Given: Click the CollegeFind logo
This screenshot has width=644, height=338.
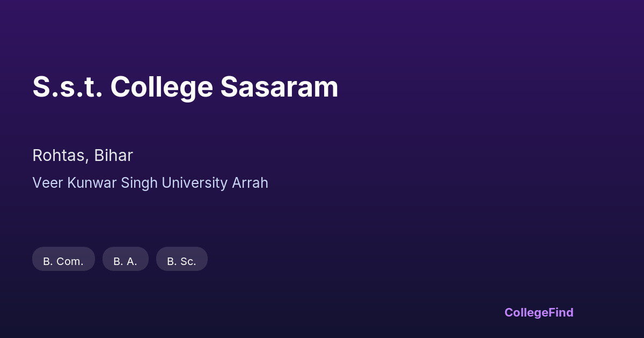Looking at the screenshot, I should [x=538, y=312].
